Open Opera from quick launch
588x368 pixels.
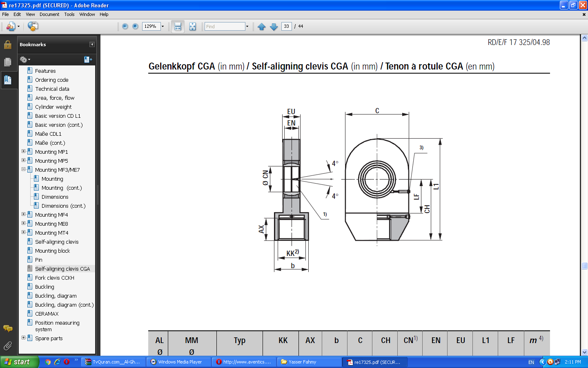pos(67,362)
